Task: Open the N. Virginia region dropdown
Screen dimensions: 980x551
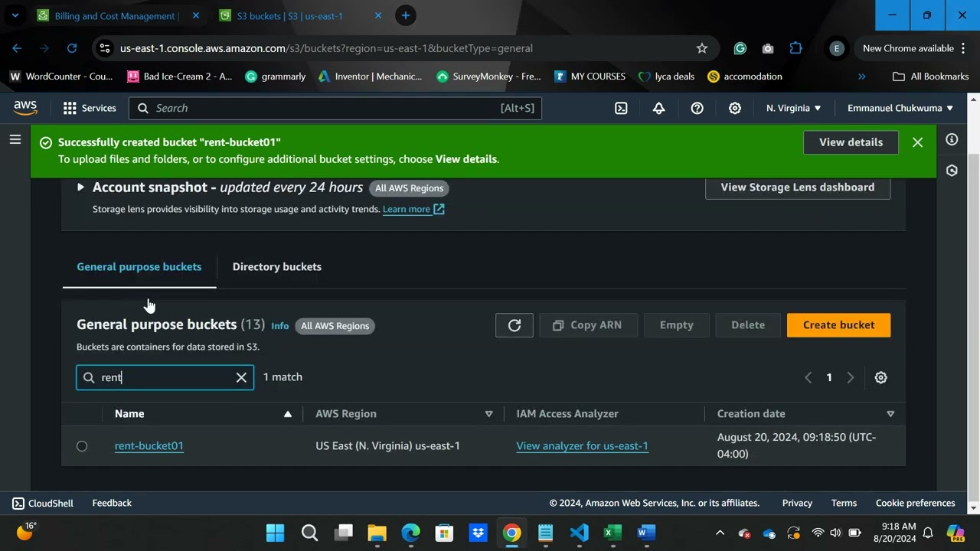Action: tap(794, 108)
